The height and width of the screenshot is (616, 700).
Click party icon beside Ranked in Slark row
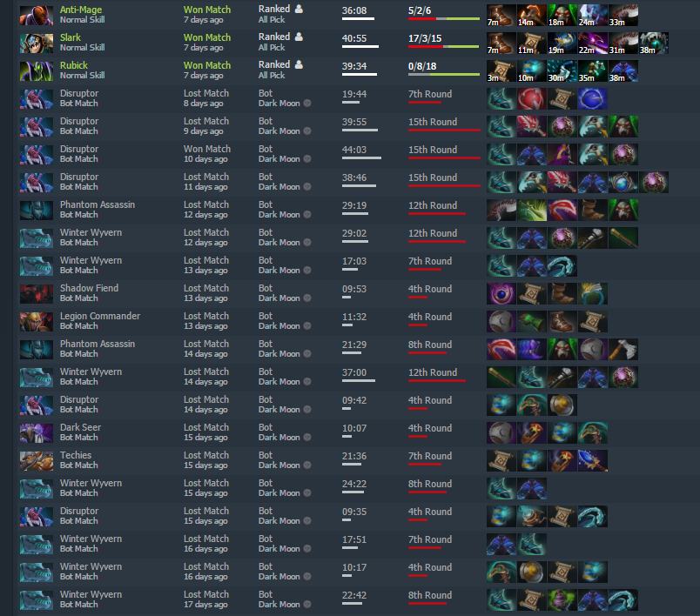pyautogui.click(x=300, y=37)
